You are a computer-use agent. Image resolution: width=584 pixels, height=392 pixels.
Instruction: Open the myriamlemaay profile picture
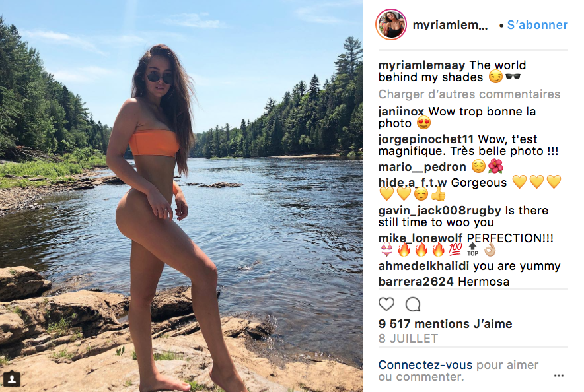pyautogui.click(x=390, y=24)
